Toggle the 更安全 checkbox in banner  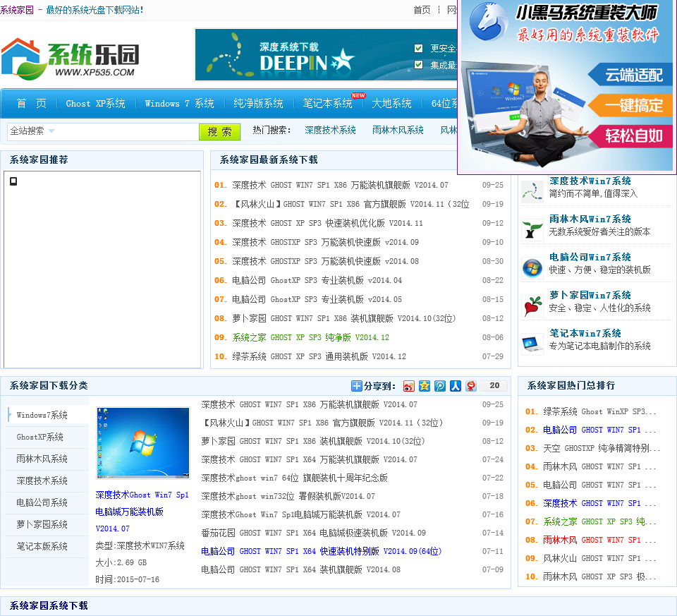(418, 48)
